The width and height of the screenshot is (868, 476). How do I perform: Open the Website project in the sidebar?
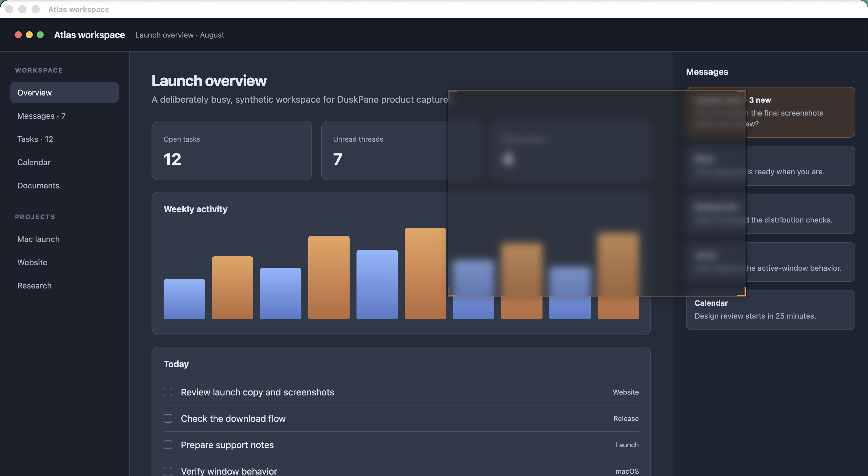click(x=64, y=262)
